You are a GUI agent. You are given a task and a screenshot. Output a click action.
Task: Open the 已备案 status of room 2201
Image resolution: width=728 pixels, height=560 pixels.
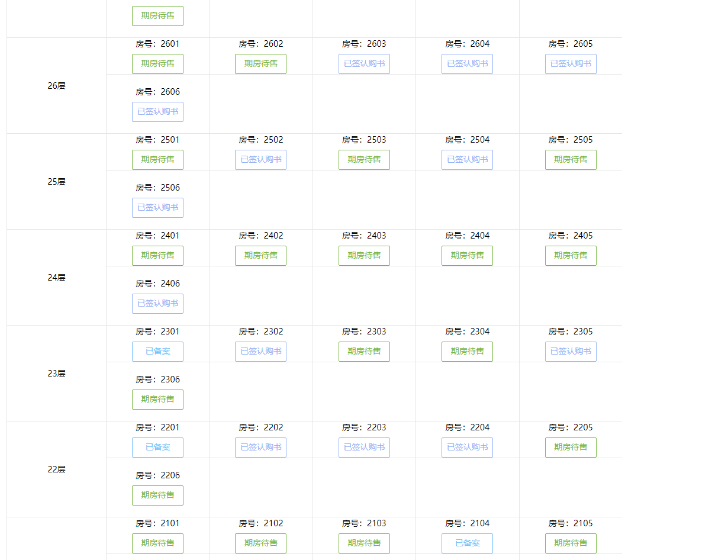pyautogui.click(x=157, y=448)
